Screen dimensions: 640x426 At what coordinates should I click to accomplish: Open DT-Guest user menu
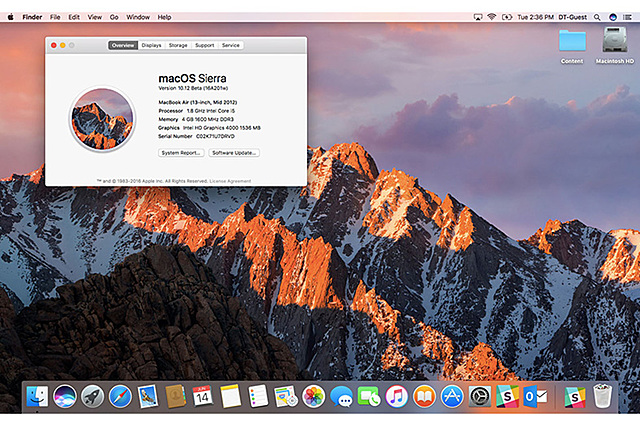(x=572, y=17)
